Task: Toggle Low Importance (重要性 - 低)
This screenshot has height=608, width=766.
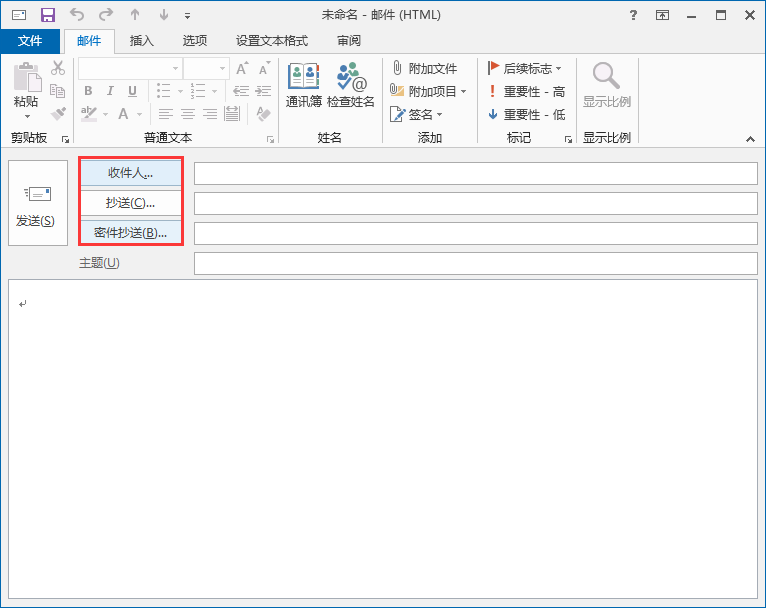Action: coord(526,114)
